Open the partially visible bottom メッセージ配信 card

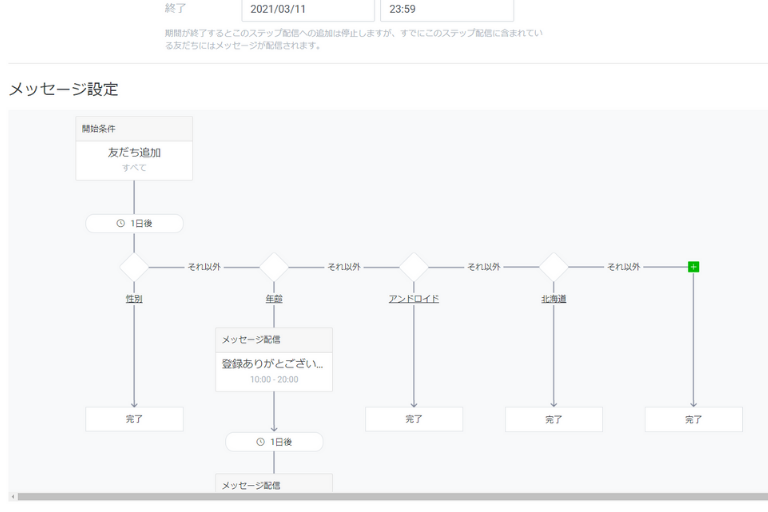(x=274, y=483)
